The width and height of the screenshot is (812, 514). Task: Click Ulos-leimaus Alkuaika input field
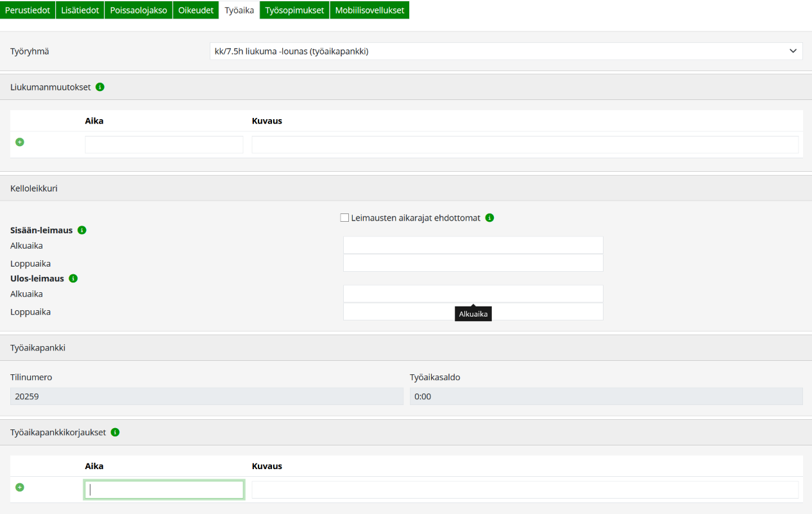(x=473, y=294)
